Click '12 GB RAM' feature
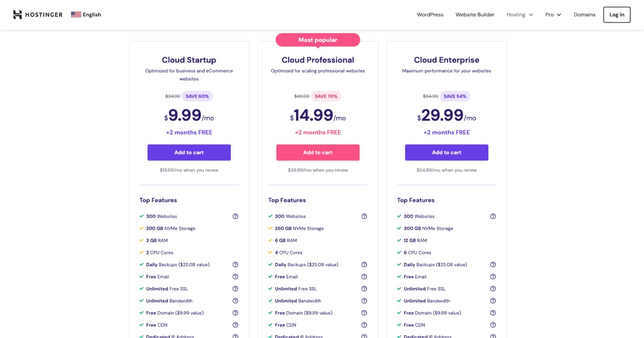Screen dimensions: 644x338 coord(415,240)
